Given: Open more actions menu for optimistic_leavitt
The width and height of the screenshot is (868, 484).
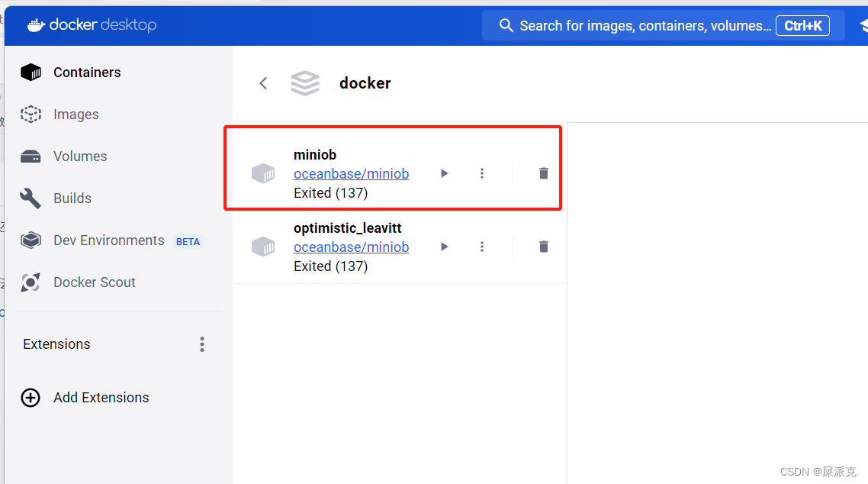Looking at the screenshot, I should point(482,247).
